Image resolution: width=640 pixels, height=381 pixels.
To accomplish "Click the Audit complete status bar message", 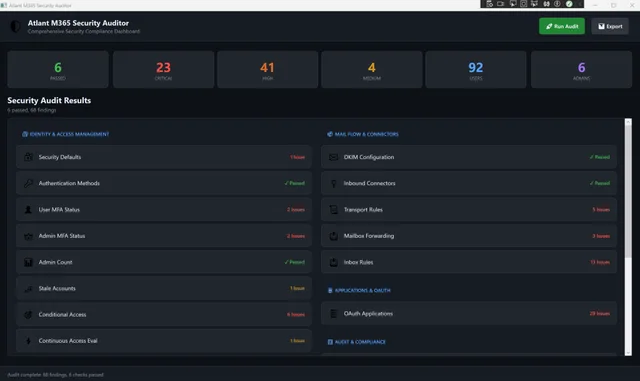I will click(56, 375).
